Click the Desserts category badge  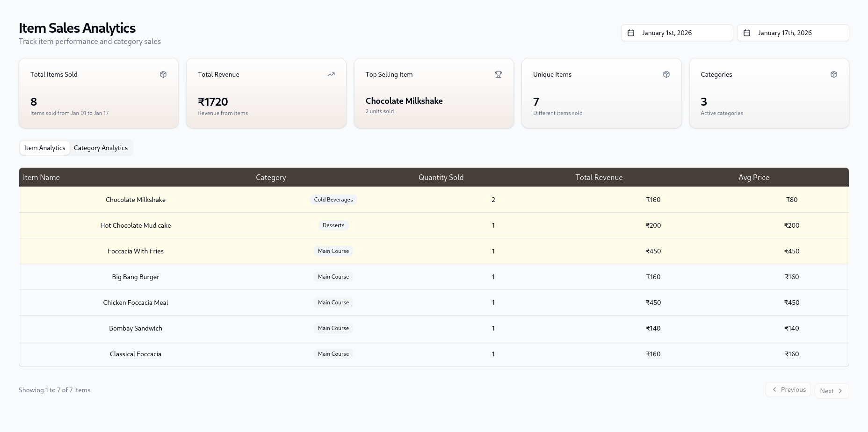pyautogui.click(x=333, y=225)
